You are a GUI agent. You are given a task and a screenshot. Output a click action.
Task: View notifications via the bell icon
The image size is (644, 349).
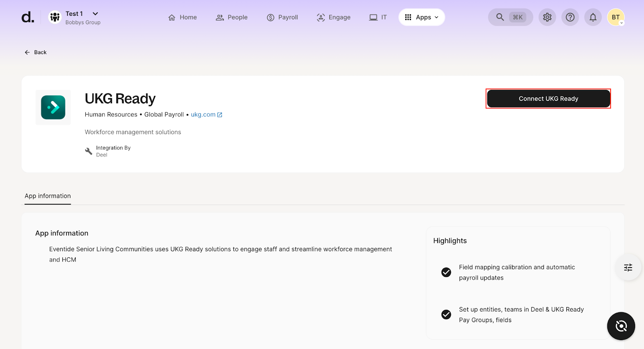(x=593, y=17)
